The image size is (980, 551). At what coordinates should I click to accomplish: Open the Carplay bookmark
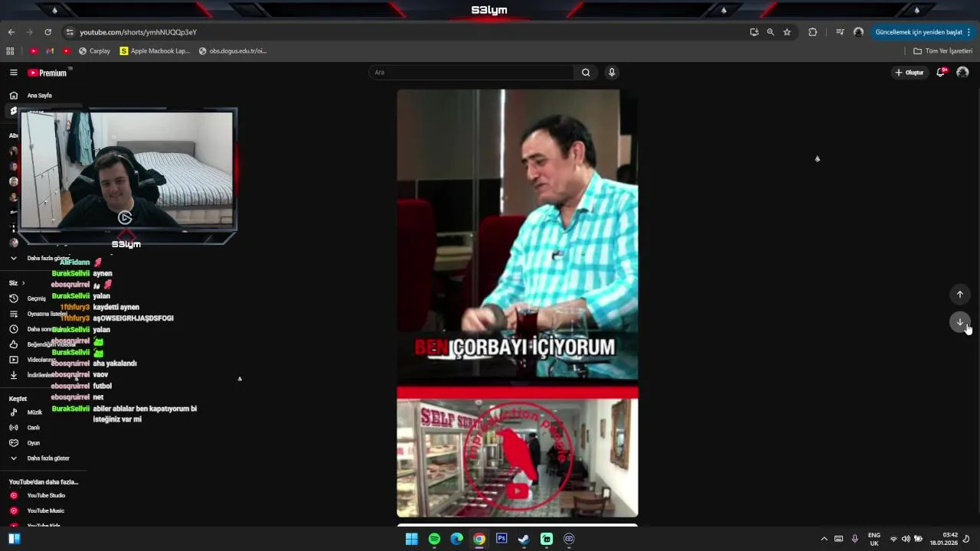pos(94,51)
